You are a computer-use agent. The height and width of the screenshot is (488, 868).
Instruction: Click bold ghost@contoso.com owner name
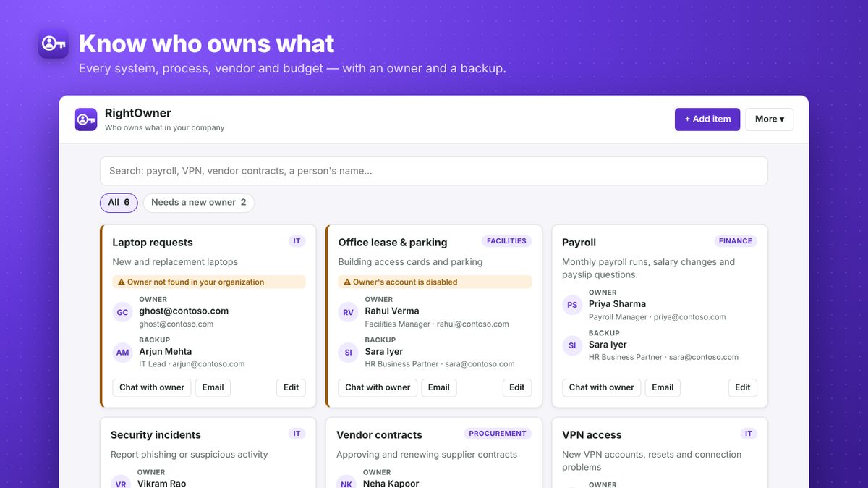click(184, 311)
